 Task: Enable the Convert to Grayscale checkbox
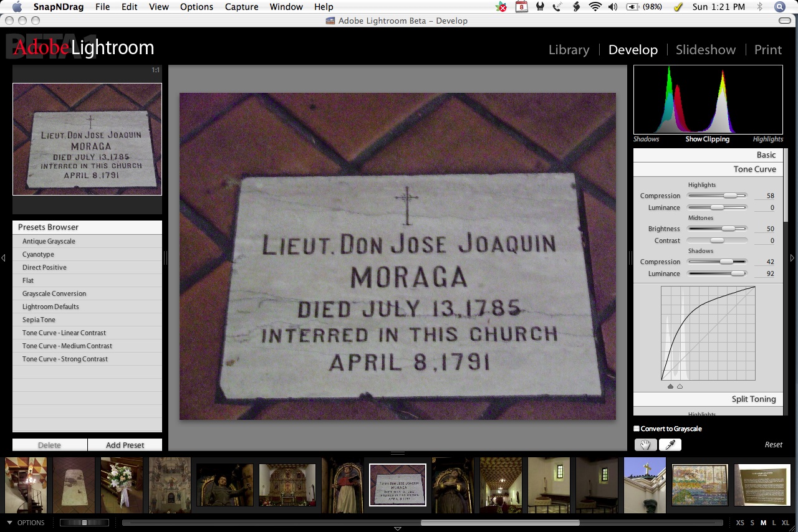[x=637, y=429]
